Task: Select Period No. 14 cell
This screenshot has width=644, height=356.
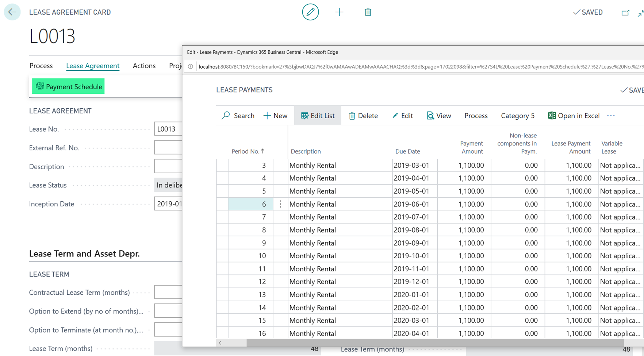Action: 250,307
